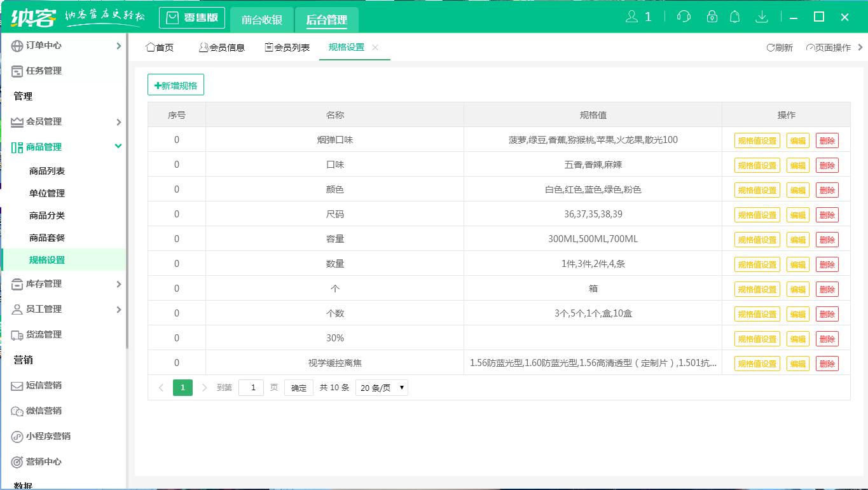The width and height of the screenshot is (868, 490).
Task: Click 刷新 to refresh the page
Action: (780, 47)
